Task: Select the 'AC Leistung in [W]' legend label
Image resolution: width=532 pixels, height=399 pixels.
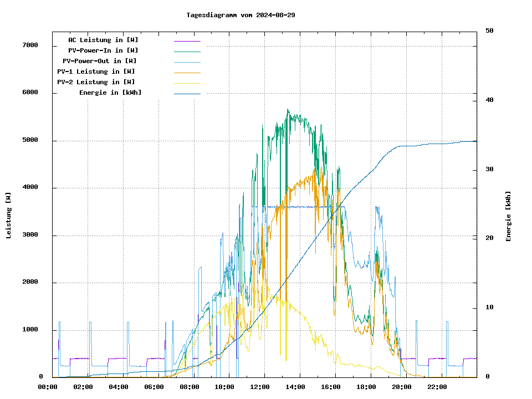Action: pyautogui.click(x=103, y=40)
